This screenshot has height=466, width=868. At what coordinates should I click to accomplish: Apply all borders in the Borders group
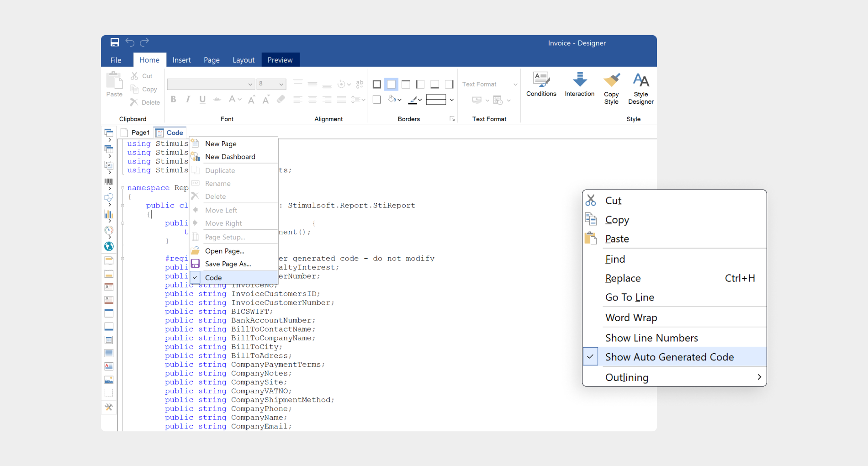377,84
